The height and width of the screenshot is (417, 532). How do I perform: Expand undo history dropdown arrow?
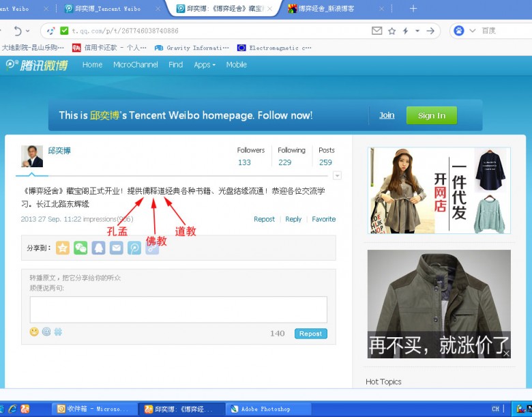point(28,31)
